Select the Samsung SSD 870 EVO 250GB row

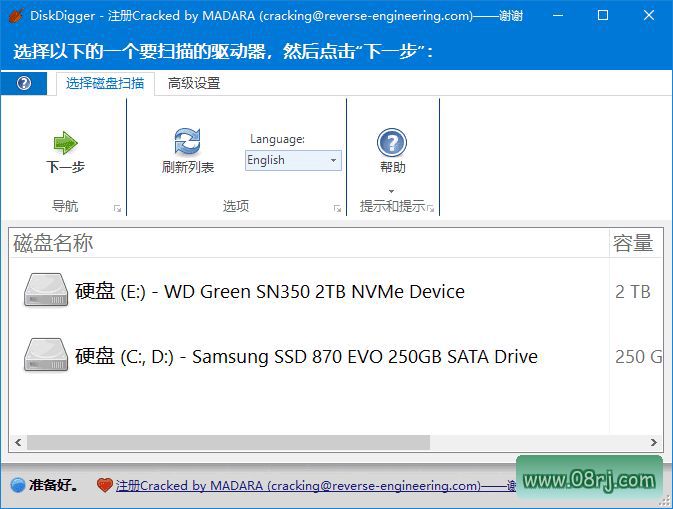point(336,356)
